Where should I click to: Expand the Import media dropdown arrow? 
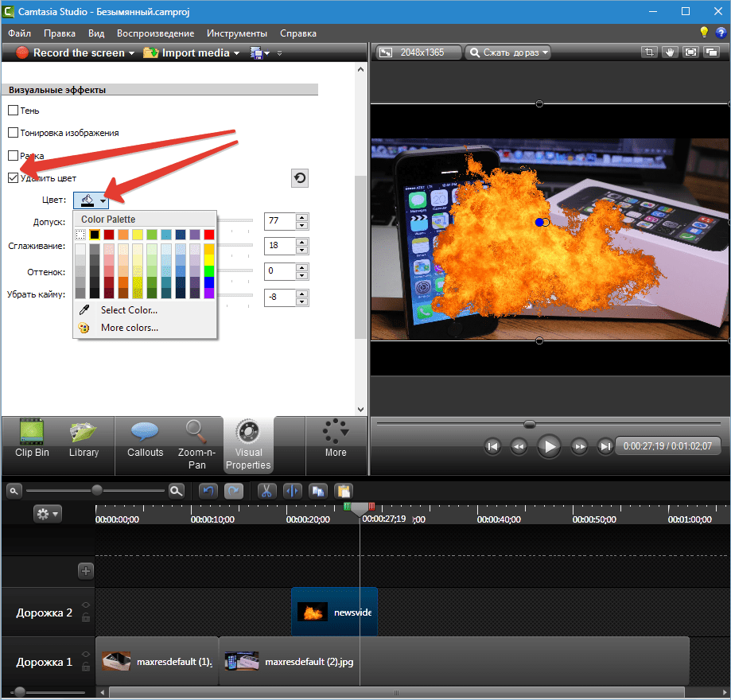[x=236, y=53]
